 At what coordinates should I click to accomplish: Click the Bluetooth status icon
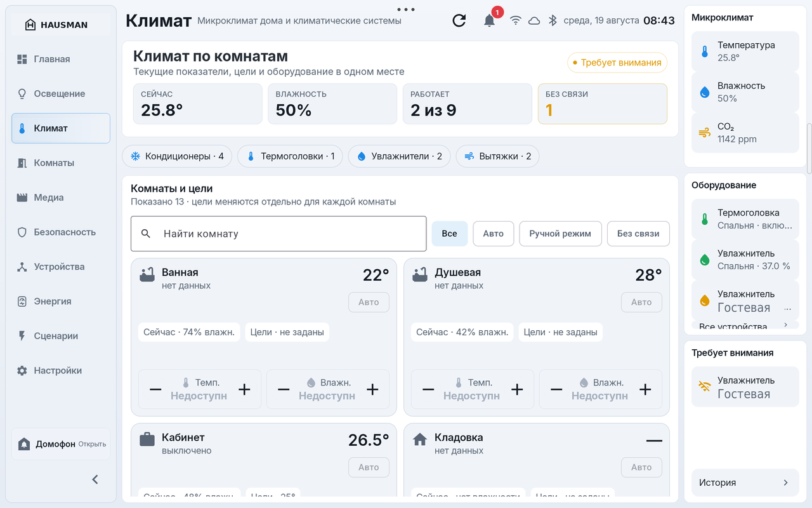pyautogui.click(x=553, y=20)
